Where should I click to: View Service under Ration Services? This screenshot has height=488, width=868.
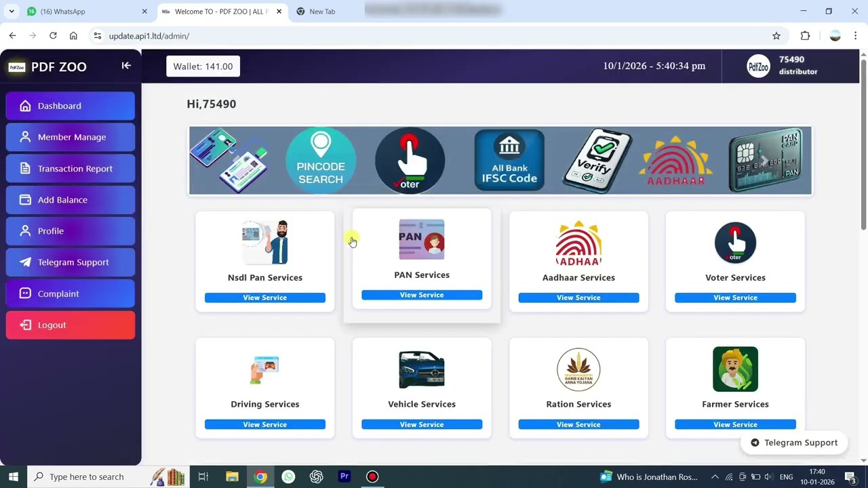(x=578, y=424)
